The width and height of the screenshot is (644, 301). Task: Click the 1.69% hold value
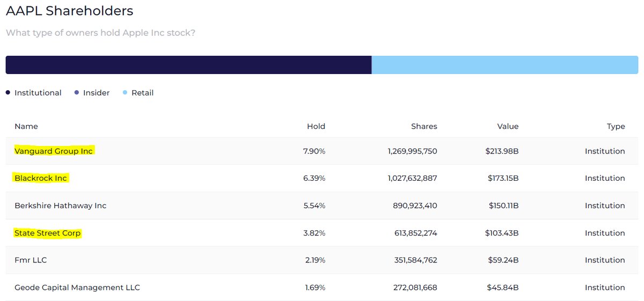tap(314, 288)
